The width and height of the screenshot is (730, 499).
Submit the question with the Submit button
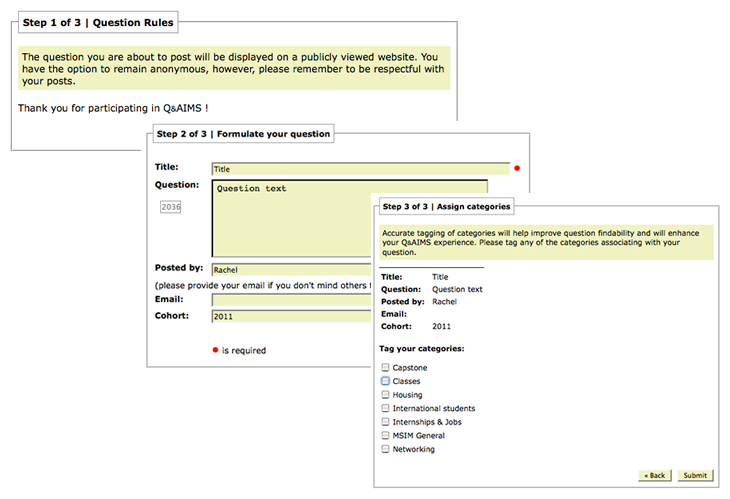(695, 475)
